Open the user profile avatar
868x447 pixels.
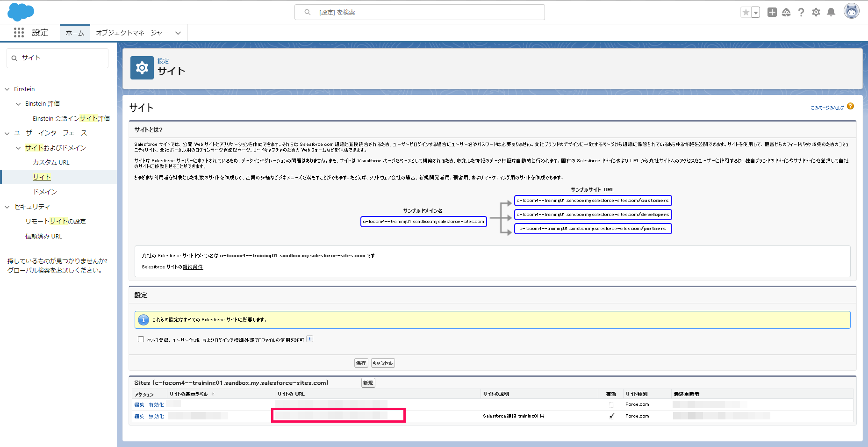click(852, 11)
